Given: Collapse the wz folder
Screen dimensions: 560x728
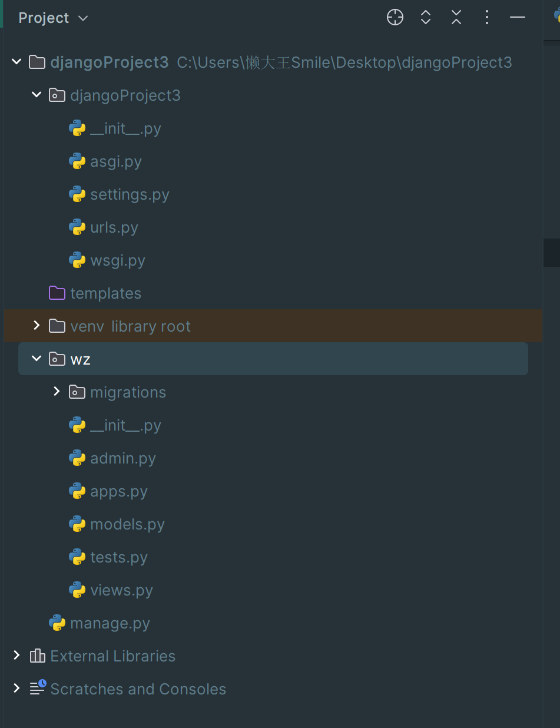Looking at the screenshot, I should click(37, 359).
